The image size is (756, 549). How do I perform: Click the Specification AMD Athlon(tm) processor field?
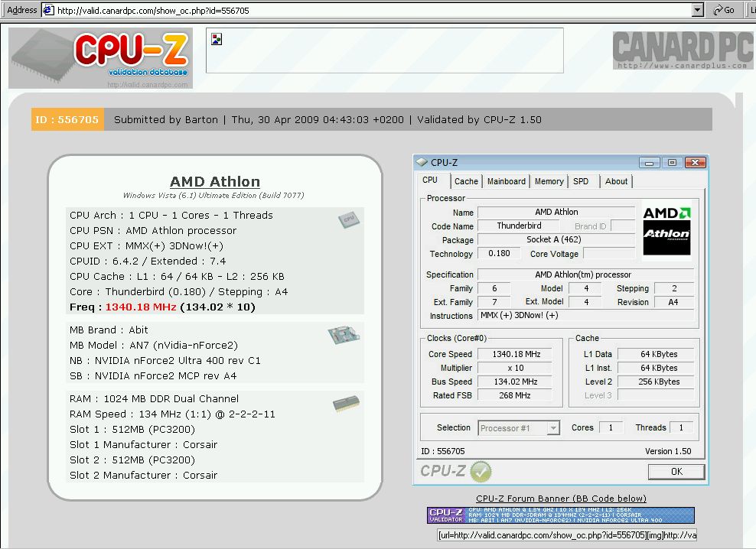pos(585,274)
